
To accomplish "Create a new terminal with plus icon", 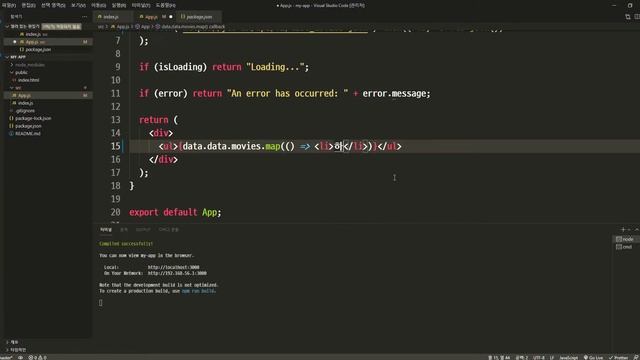I will pos(623,230).
